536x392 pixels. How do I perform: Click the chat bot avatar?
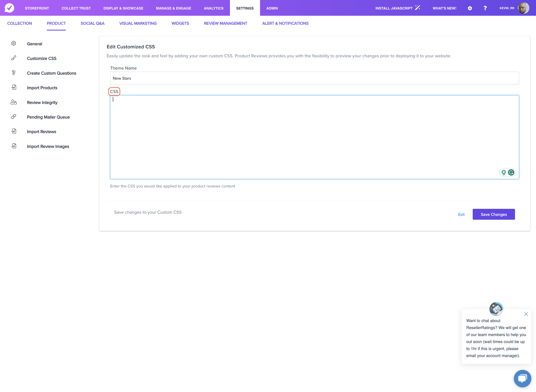tap(496, 309)
